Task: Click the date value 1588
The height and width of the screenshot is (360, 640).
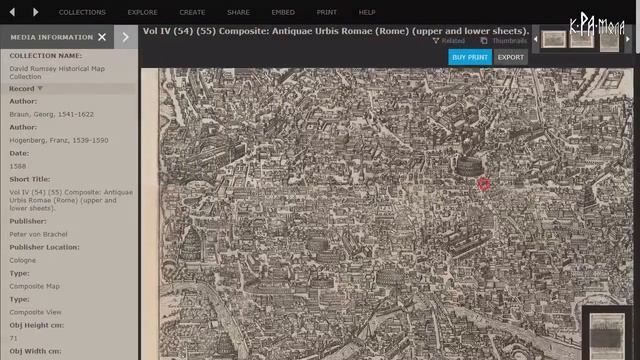Action: 18,166
